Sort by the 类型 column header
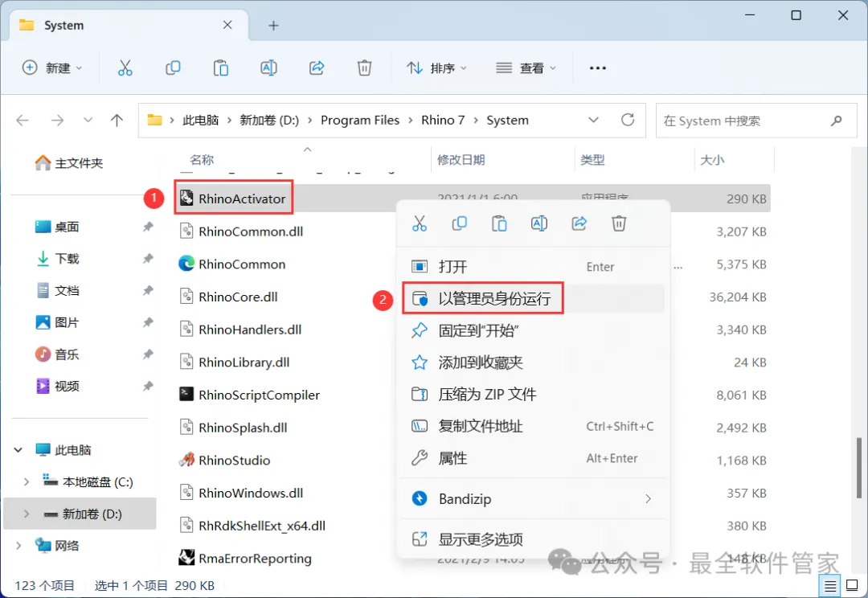The width and height of the screenshot is (868, 598). coord(592,160)
